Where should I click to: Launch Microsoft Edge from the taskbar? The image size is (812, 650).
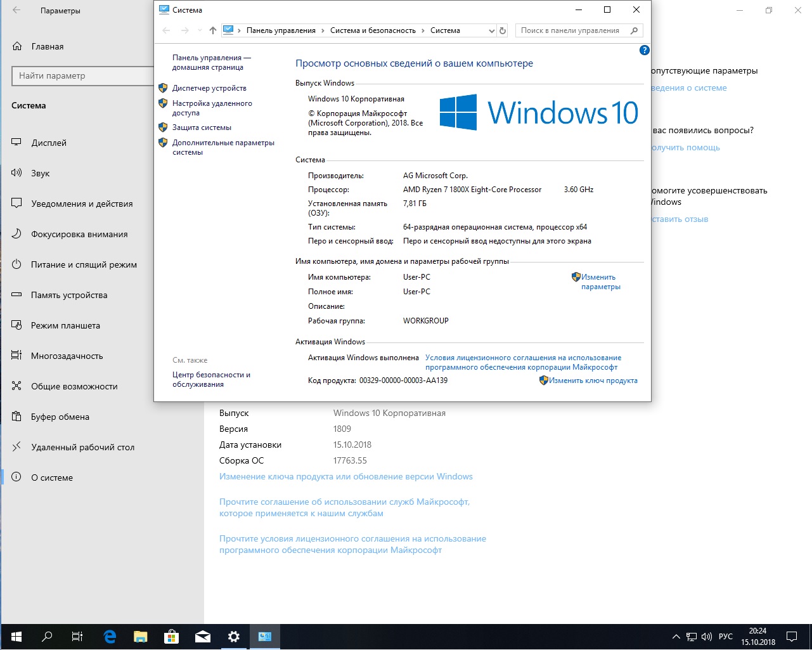pyautogui.click(x=110, y=637)
